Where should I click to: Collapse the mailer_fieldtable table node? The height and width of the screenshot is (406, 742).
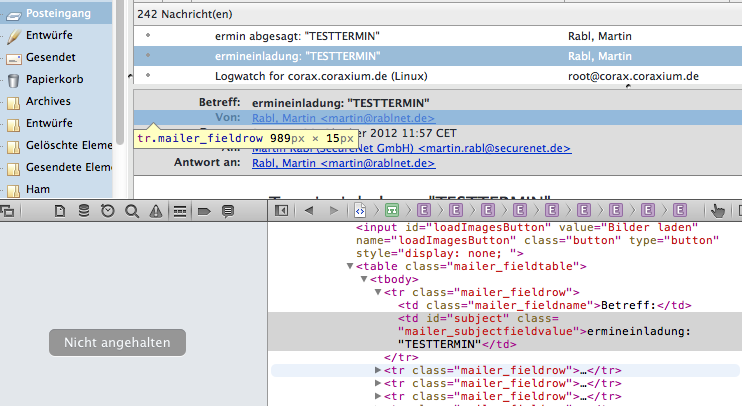pyautogui.click(x=350, y=265)
